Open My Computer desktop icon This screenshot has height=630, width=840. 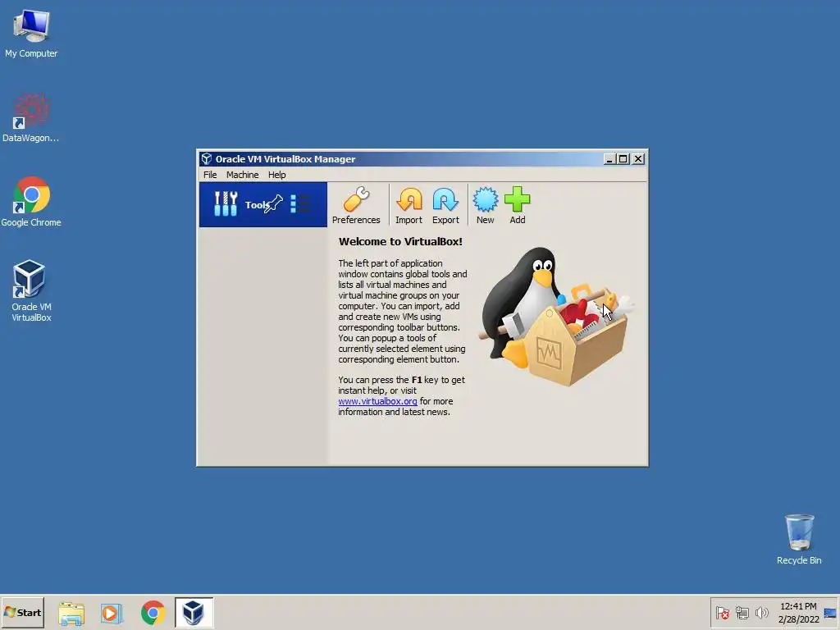tap(31, 33)
